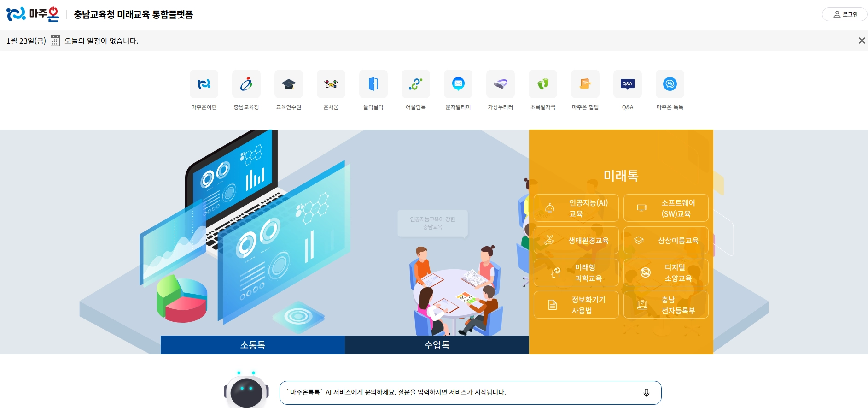Click the 로그인 button
This screenshot has height=408, width=868.
tap(845, 14)
